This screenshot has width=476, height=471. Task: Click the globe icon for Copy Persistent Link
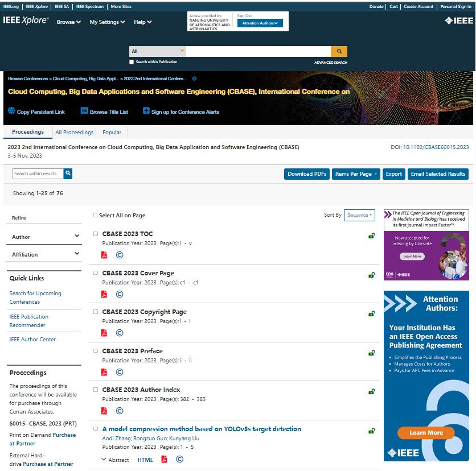[x=11, y=111]
